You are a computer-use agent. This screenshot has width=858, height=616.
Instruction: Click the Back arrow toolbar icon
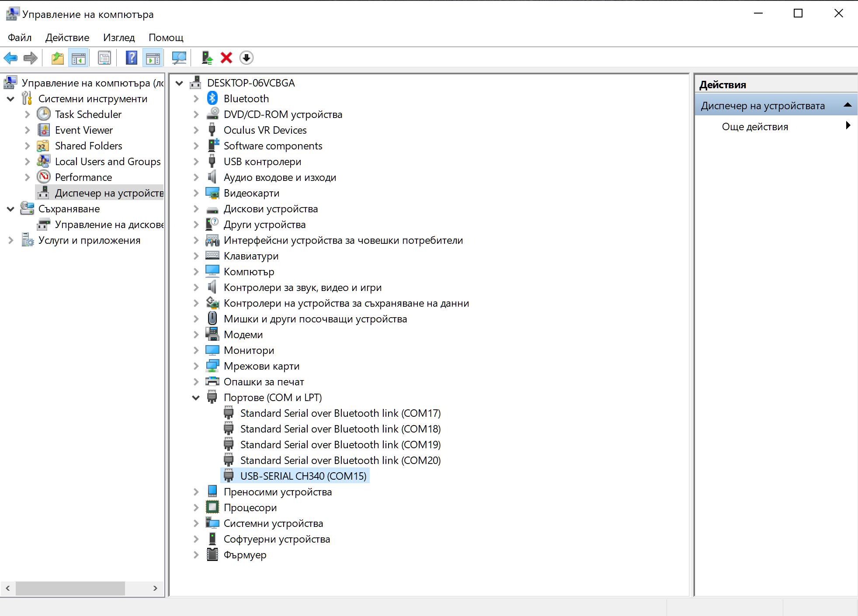(10, 58)
